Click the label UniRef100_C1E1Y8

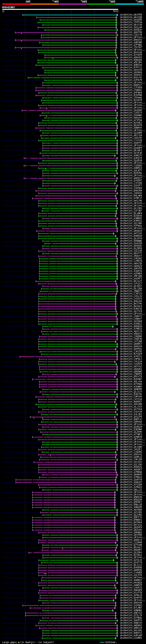tap(131, 35)
